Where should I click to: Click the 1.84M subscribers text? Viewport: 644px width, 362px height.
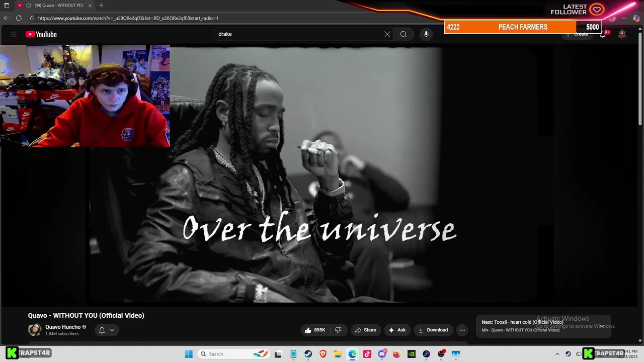[62, 334]
